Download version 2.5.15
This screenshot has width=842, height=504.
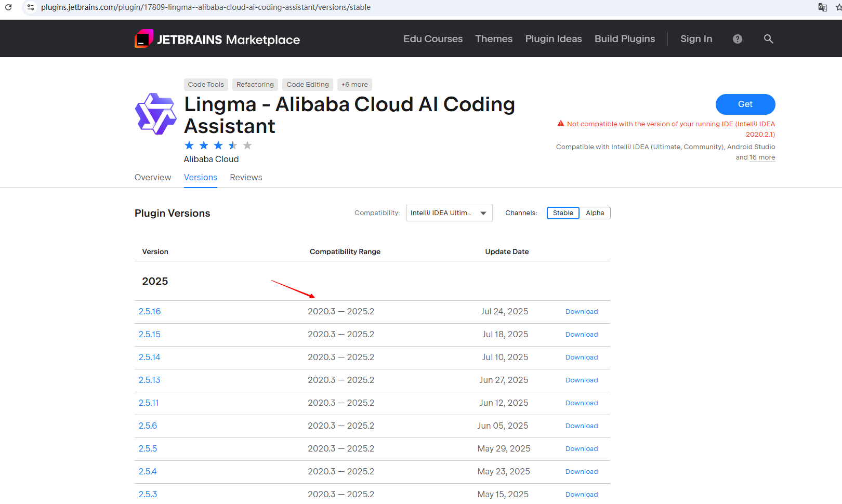point(582,335)
